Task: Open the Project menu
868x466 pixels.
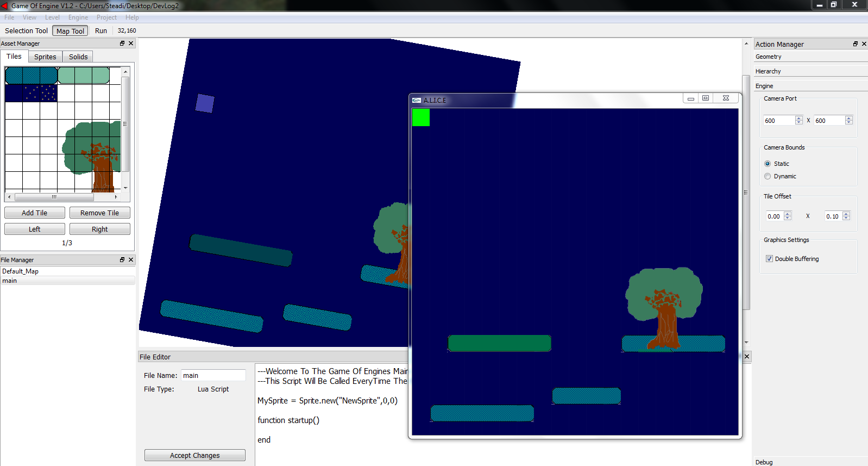Action: (x=106, y=17)
